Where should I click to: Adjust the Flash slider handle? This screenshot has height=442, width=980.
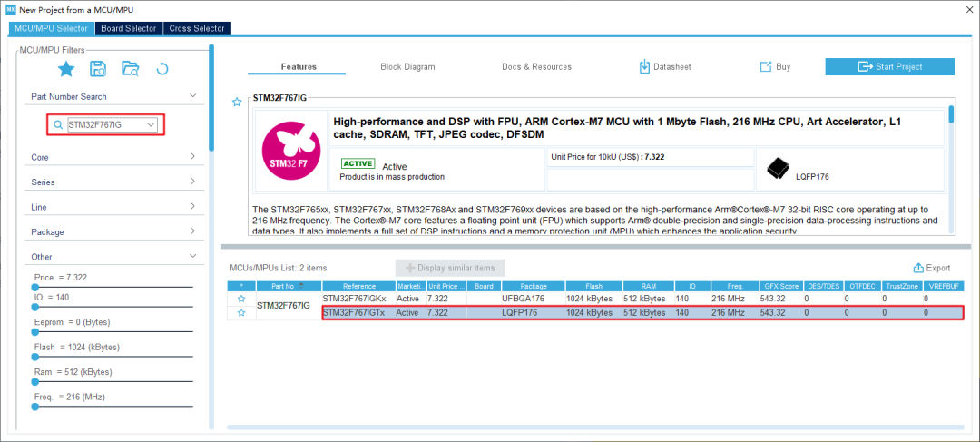point(35,357)
